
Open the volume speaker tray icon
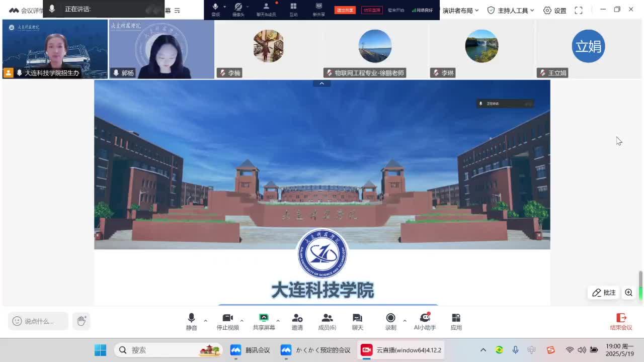tap(582, 350)
